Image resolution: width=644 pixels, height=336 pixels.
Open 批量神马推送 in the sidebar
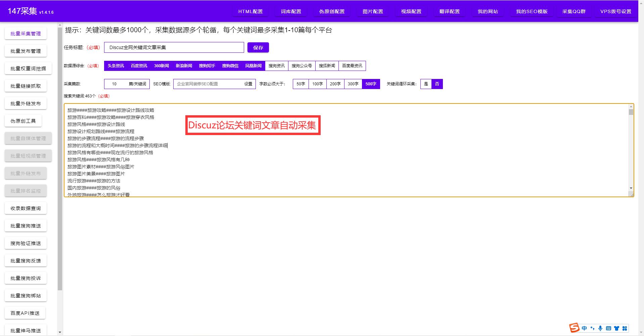point(26,331)
